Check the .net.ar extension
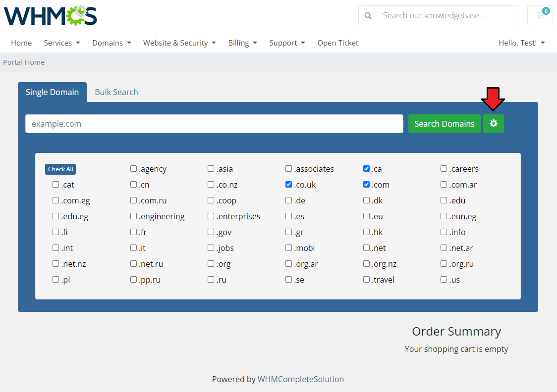The height and width of the screenshot is (392, 557). [x=444, y=247]
